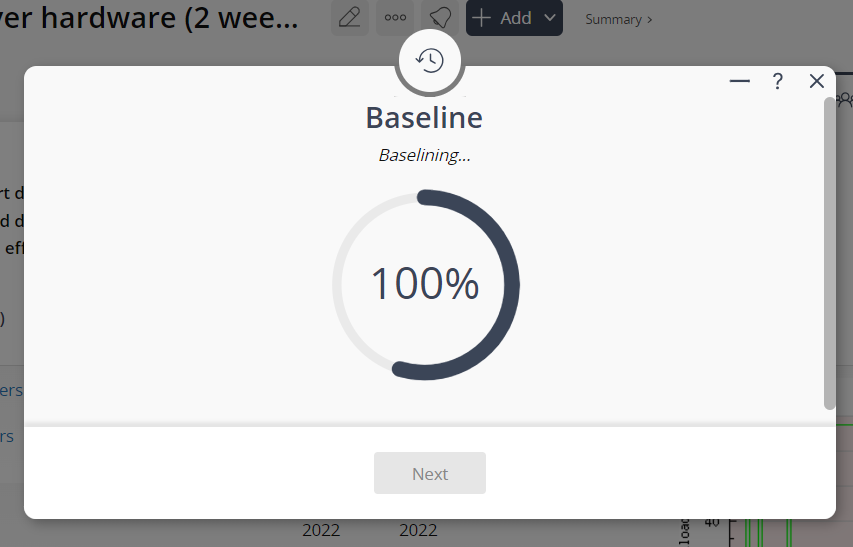Image resolution: width=853 pixels, height=547 pixels.
Task: Expand the Add dropdown arrow
Action: pos(550,18)
